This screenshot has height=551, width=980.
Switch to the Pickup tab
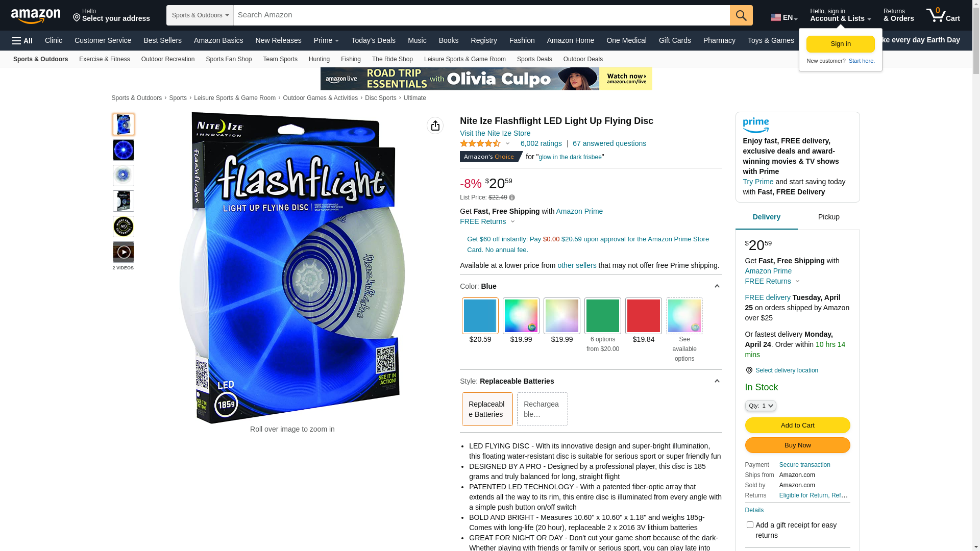point(829,217)
